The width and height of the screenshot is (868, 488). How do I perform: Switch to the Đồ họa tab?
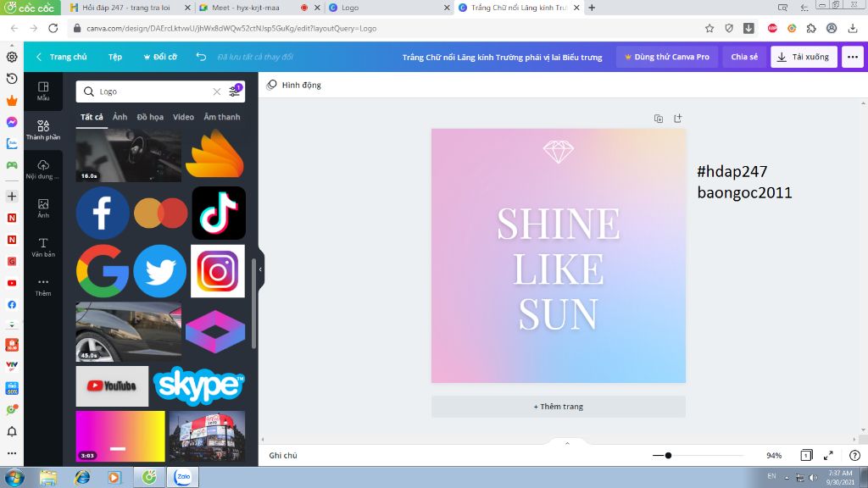tap(150, 117)
